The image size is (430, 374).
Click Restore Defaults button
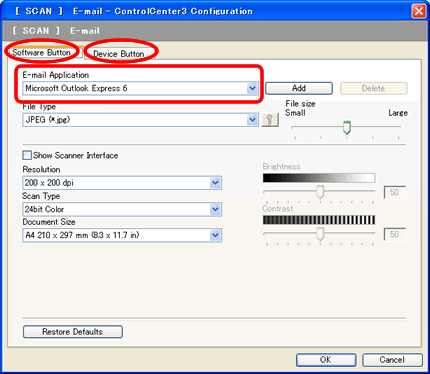(x=73, y=332)
